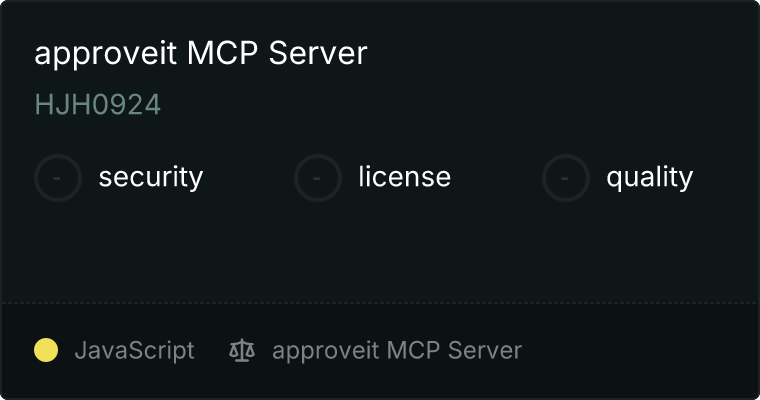Viewport: 760px width, 400px height.
Task: Select the "license" label text
Action: (405, 176)
